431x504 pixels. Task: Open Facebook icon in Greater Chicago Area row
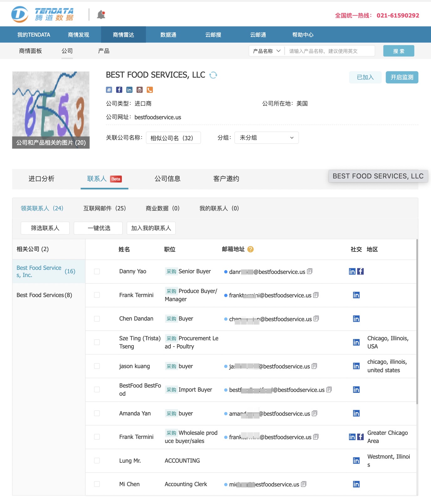(361, 437)
